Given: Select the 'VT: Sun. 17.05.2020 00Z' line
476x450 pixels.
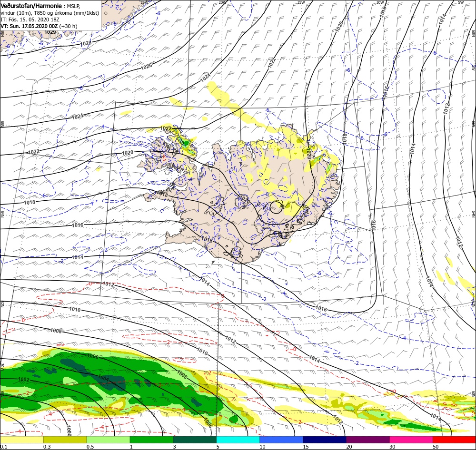Looking at the screenshot, I should point(29,26).
